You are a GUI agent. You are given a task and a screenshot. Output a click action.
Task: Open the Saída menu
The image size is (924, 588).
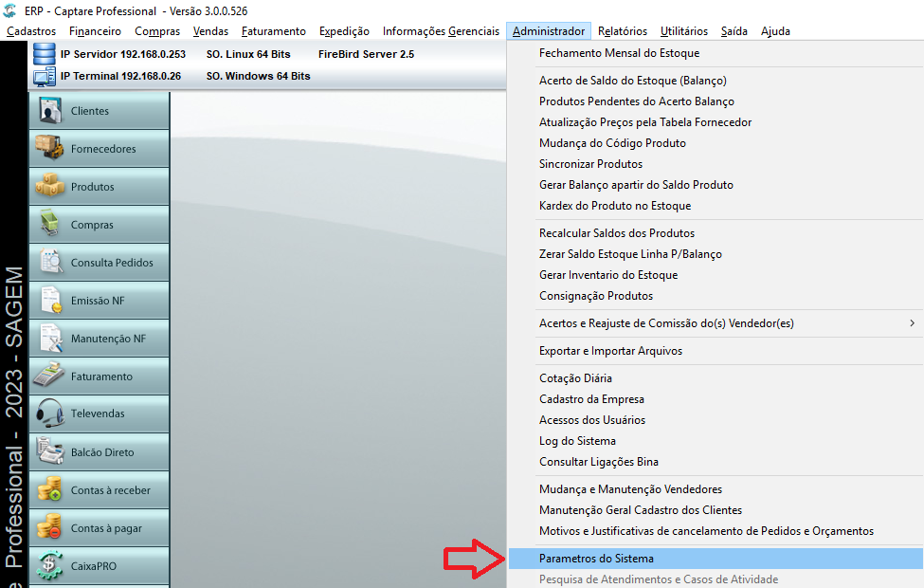coord(734,31)
